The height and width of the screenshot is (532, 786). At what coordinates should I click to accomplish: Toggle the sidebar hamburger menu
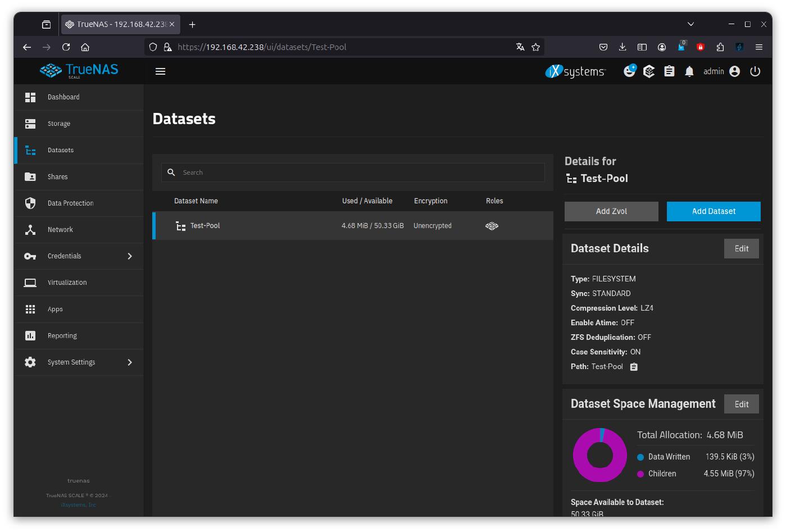[160, 71]
